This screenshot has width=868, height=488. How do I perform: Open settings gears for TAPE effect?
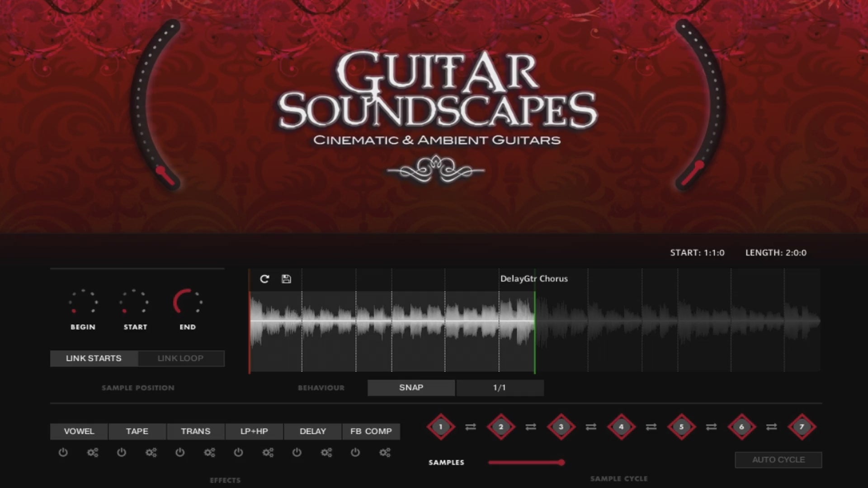click(151, 452)
